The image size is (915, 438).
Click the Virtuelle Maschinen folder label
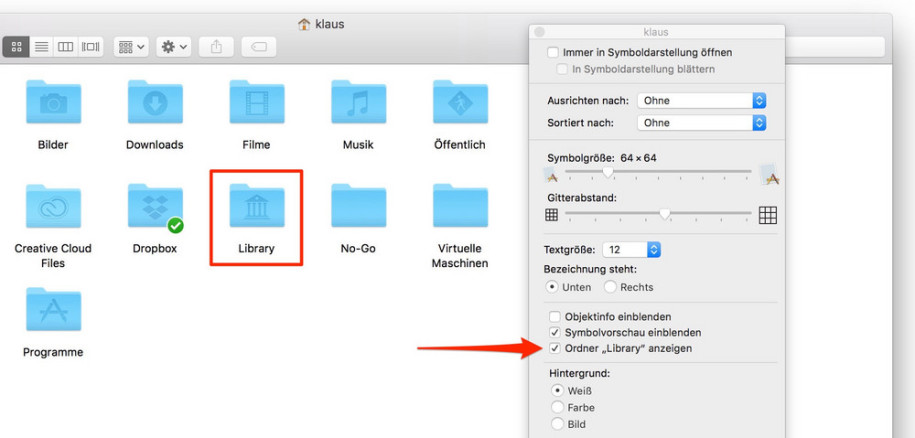460,255
